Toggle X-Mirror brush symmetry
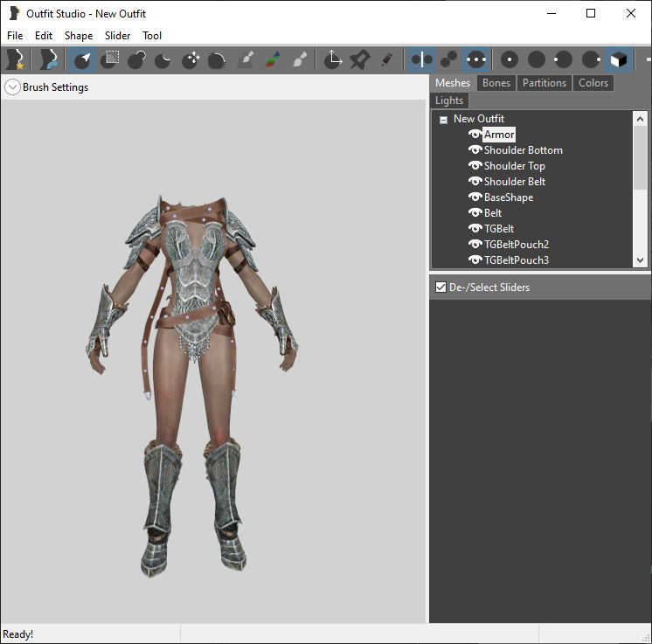The width and height of the screenshot is (652, 644). [421, 59]
